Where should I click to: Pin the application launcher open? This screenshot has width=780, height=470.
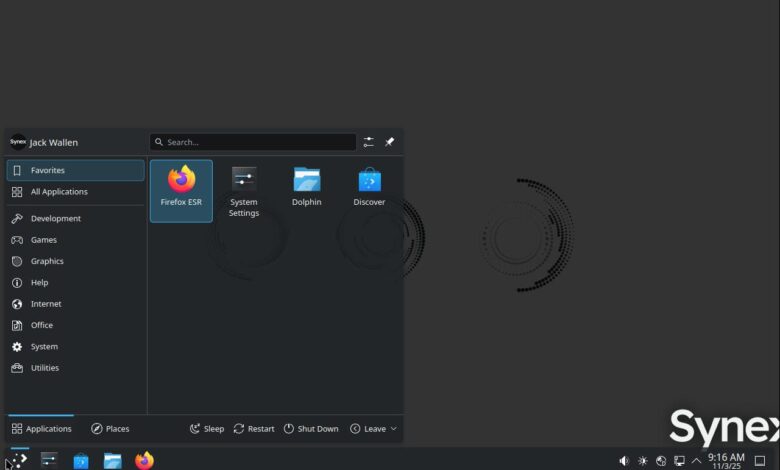click(x=390, y=142)
